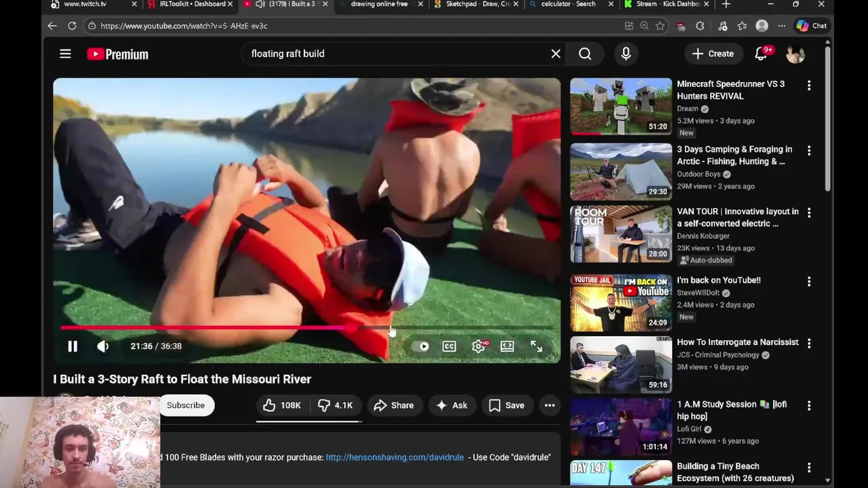868x488 pixels.
Task: Open browser zoom magnifier in address bar
Action: pyautogui.click(x=644, y=26)
